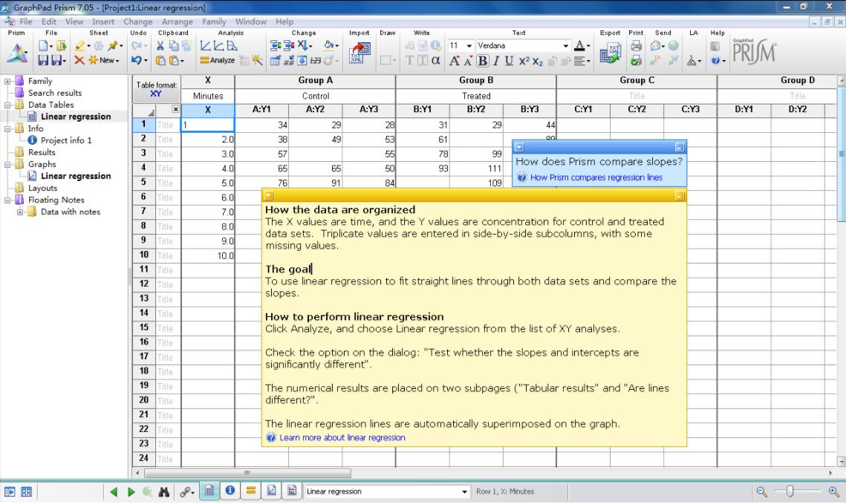Click the binoculars search icon
The height and width of the screenshot is (504, 846).
[x=164, y=491]
